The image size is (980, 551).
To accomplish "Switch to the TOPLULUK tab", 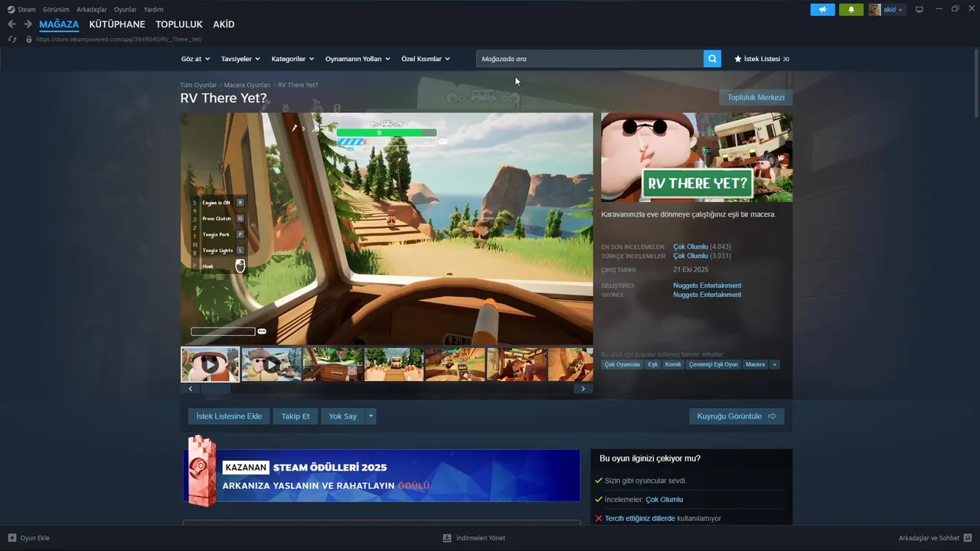I will tap(179, 24).
